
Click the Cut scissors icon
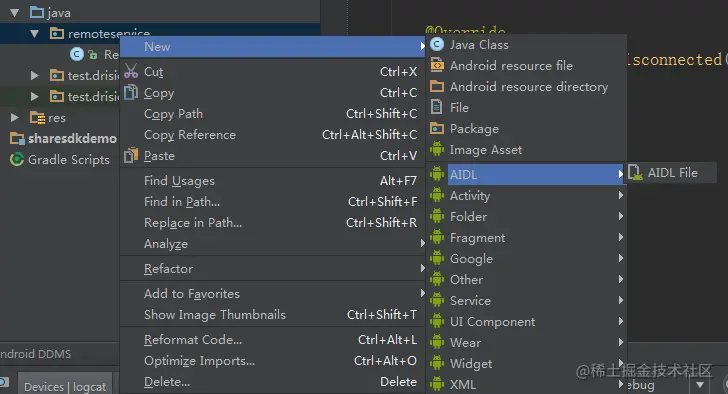pyautogui.click(x=131, y=71)
